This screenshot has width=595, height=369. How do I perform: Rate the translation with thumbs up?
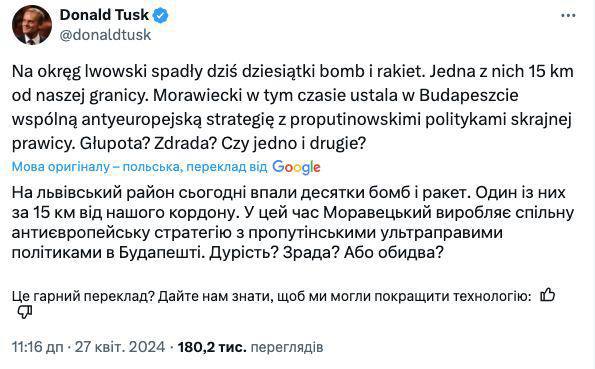(548, 295)
